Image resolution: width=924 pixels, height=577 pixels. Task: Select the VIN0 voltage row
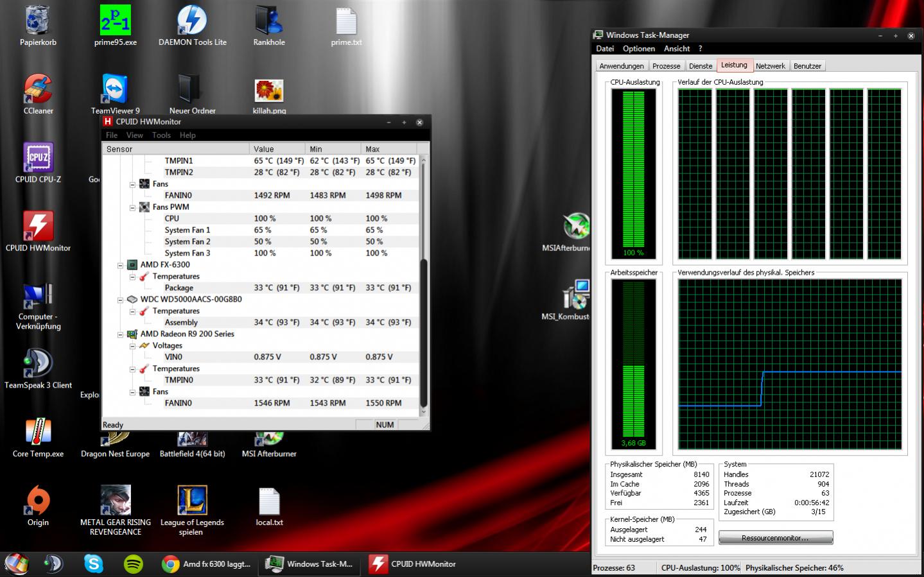pos(261,357)
